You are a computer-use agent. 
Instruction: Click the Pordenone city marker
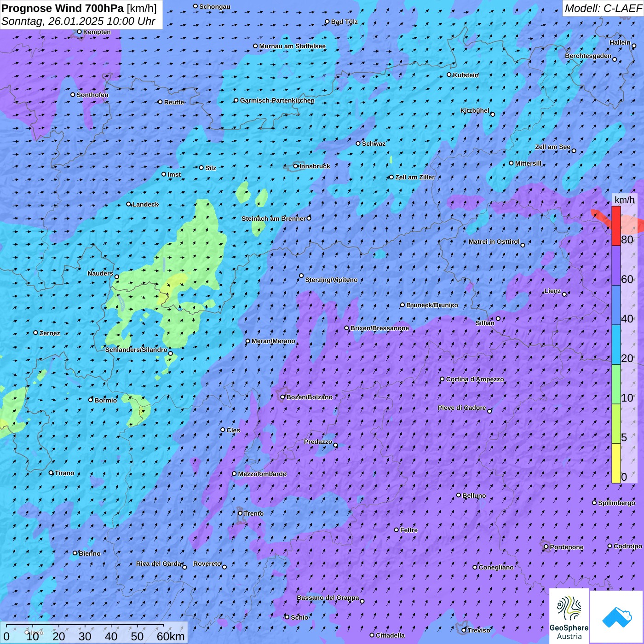pyautogui.click(x=546, y=547)
